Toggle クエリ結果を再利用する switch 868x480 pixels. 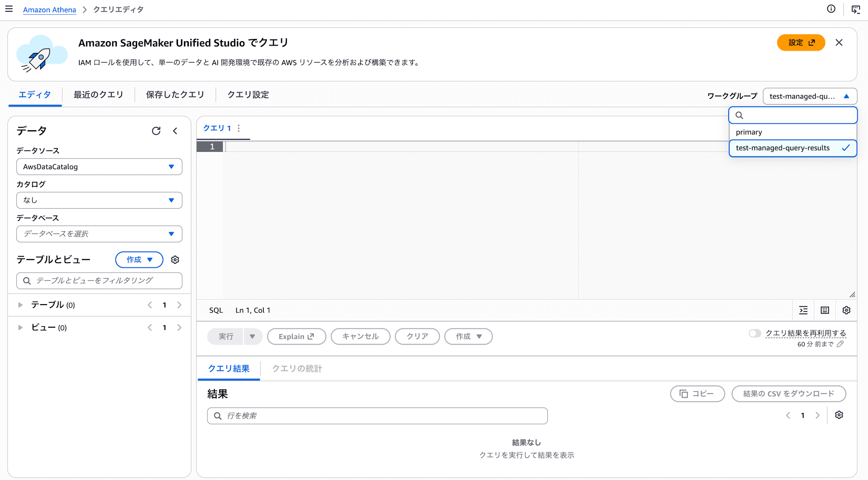pos(755,333)
